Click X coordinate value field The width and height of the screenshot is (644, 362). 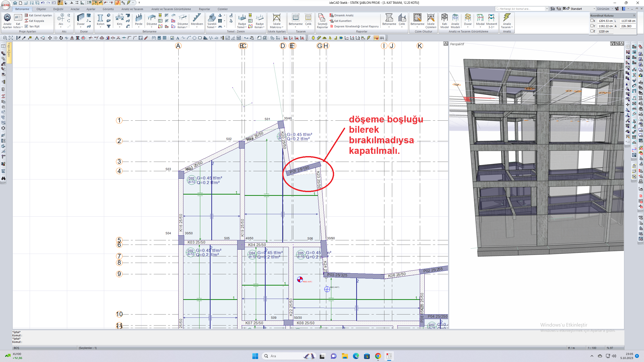(605, 21)
